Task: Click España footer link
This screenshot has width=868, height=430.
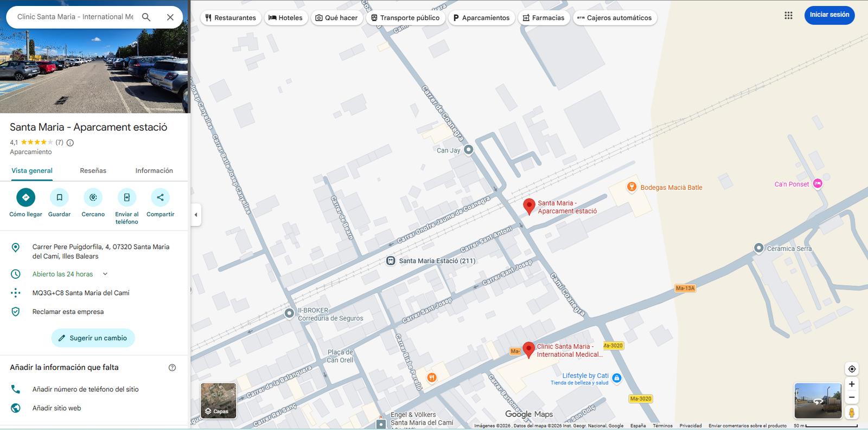Action: 638,426
